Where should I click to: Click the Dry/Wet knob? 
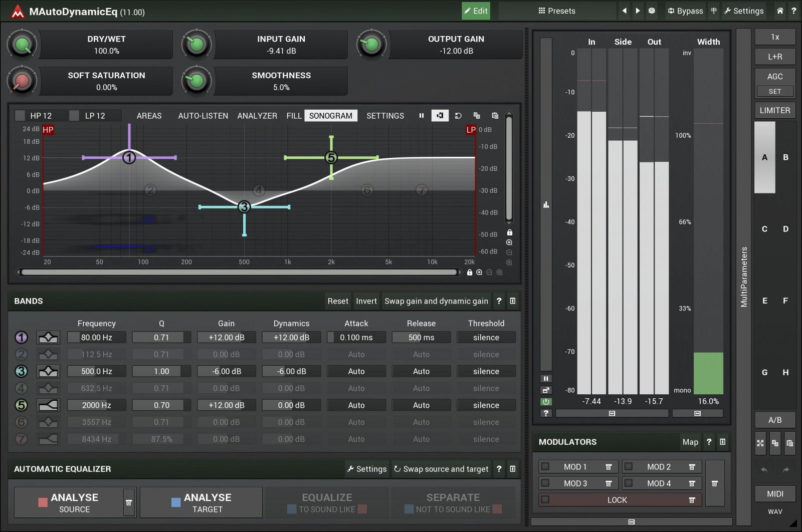(x=22, y=45)
